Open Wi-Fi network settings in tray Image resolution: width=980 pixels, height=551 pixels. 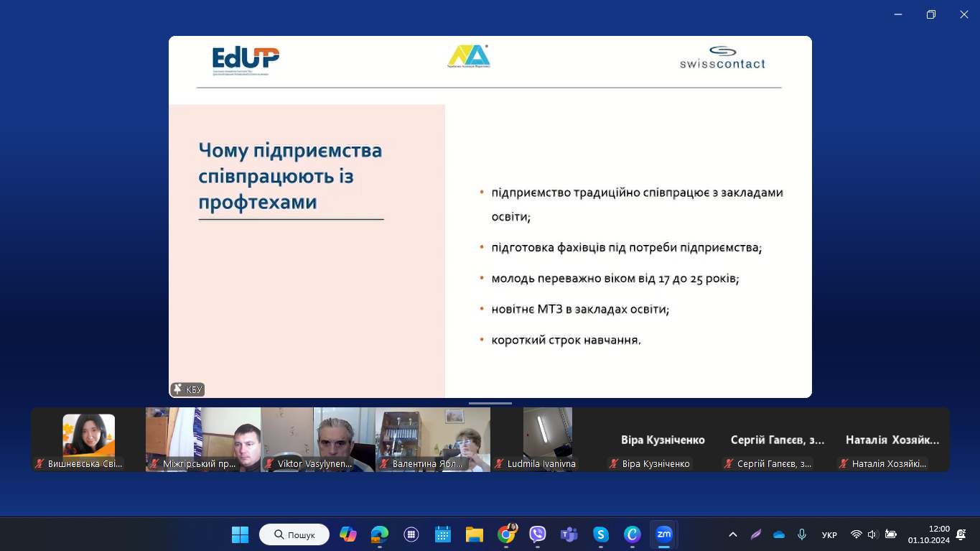(x=856, y=534)
